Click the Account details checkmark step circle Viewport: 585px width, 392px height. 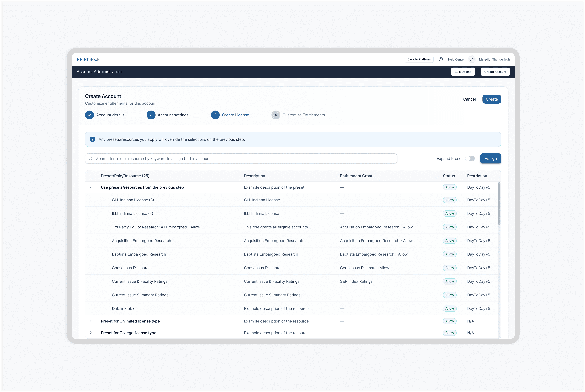click(x=89, y=115)
